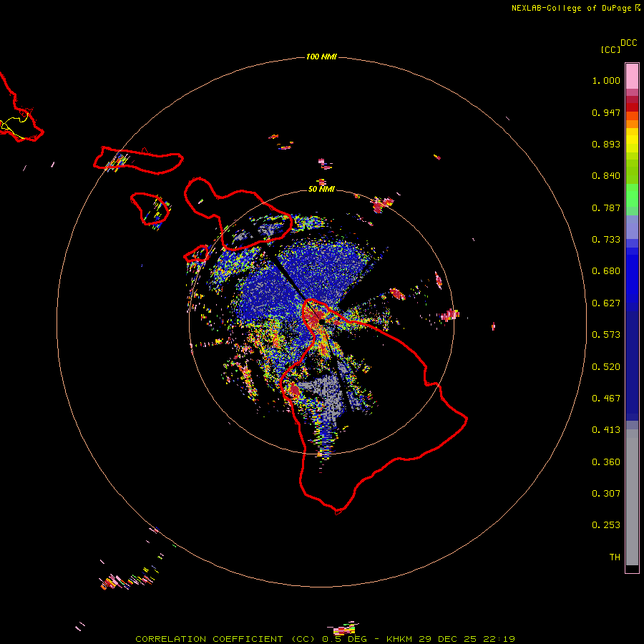The width and height of the screenshot is (644, 644).
Task: Click the 0.840 scale value
Action: click(x=606, y=176)
